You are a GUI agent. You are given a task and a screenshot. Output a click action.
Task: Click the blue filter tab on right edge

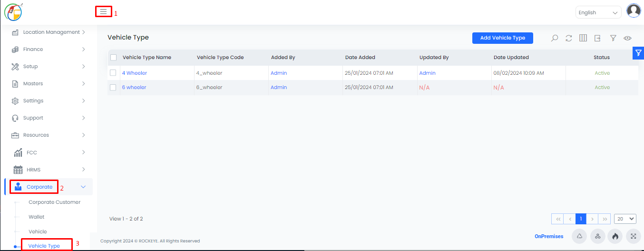(638, 53)
